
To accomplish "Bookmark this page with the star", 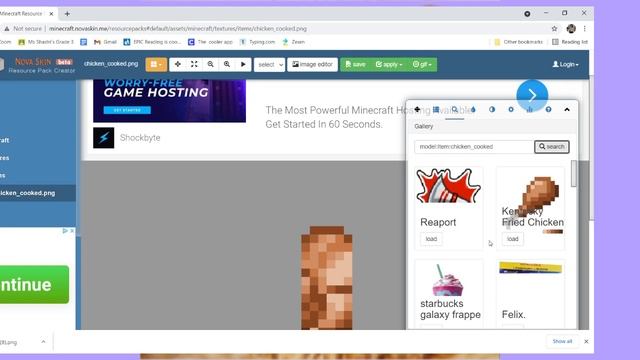I will click(x=554, y=29).
